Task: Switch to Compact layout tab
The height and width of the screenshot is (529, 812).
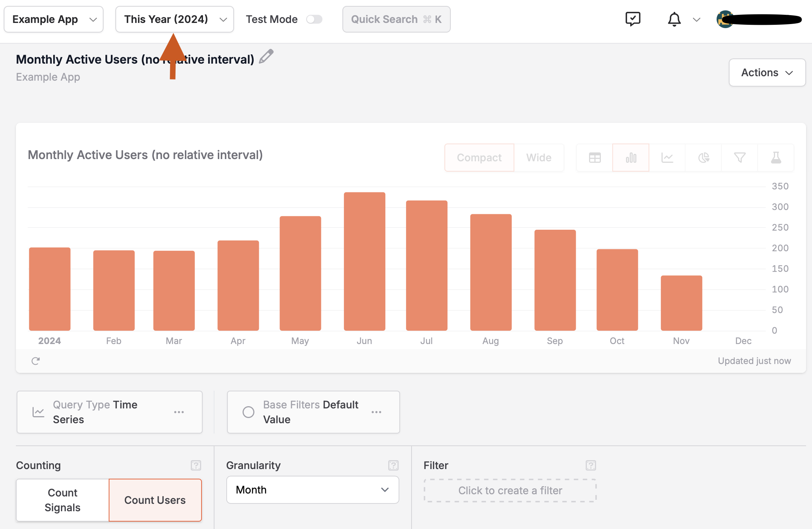Action: click(479, 158)
